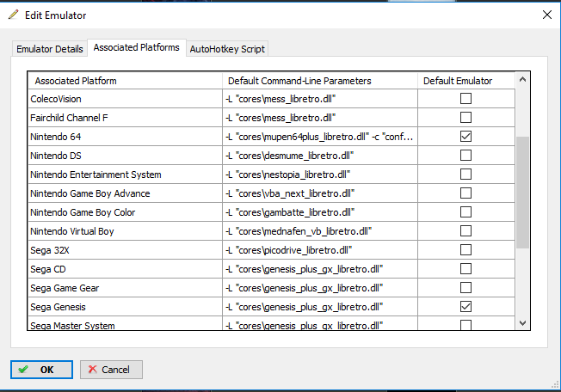Select the Nintendo DS platform cell
Viewport: 561px width, 392px height.
(126, 156)
